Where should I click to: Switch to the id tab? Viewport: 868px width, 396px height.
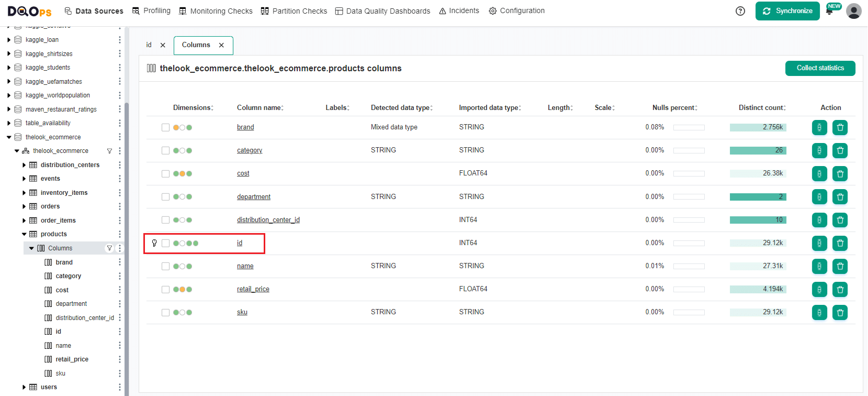149,45
